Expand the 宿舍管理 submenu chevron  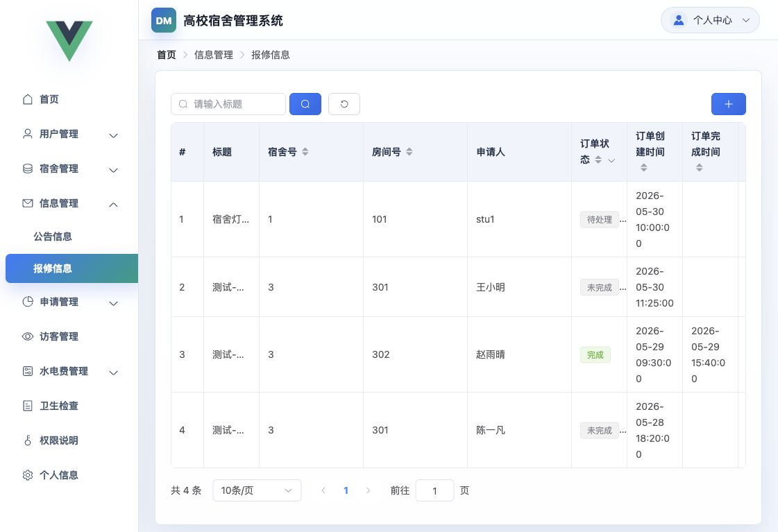pos(114,170)
